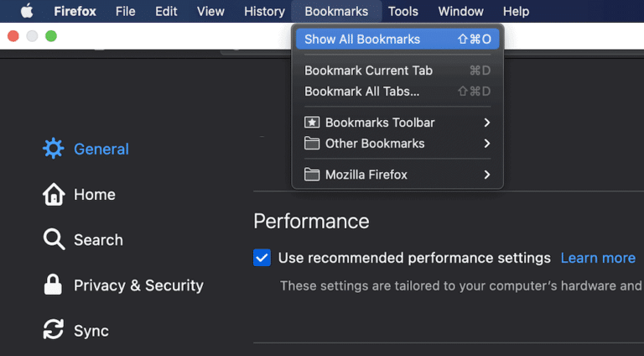Select Bookmark All Tabs…
Viewport: 644px width, 356px height.
coord(397,92)
